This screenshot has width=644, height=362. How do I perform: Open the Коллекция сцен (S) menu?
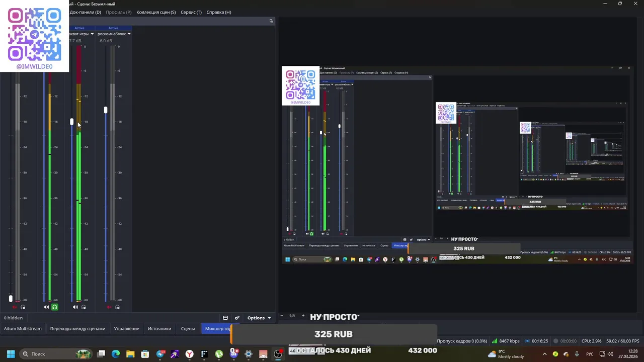(x=156, y=12)
